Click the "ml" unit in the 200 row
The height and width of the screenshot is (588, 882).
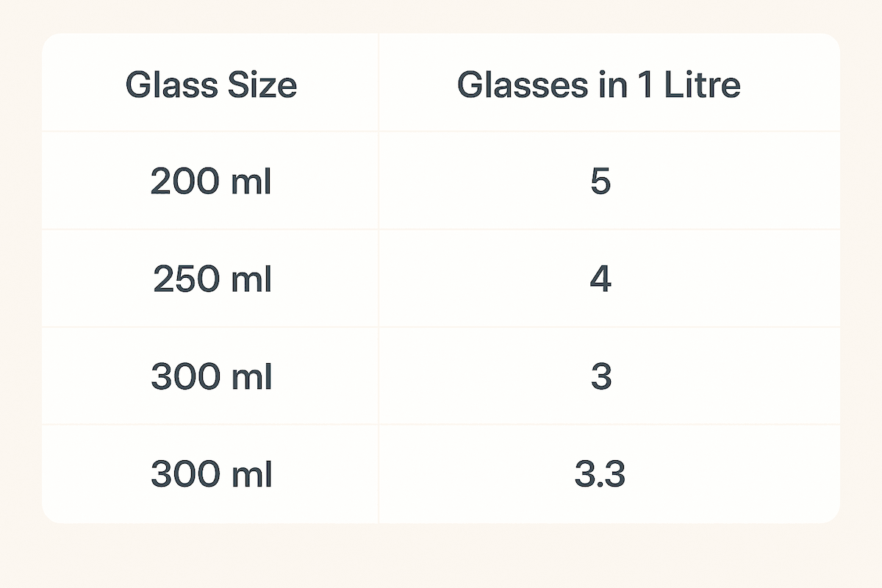[x=252, y=182]
